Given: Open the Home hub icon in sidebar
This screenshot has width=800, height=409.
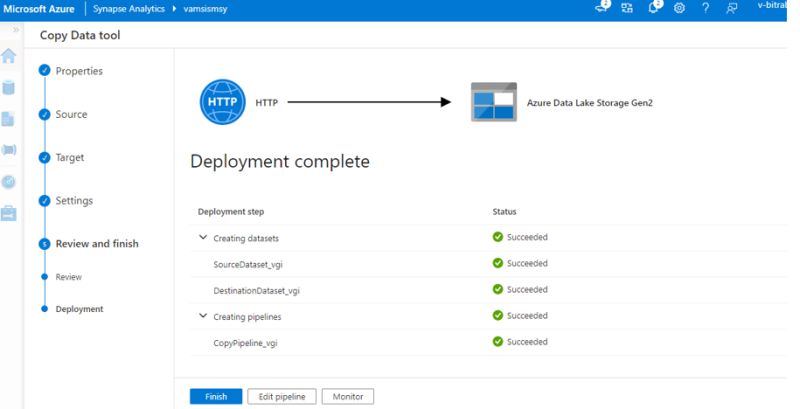Looking at the screenshot, I should (9, 56).
